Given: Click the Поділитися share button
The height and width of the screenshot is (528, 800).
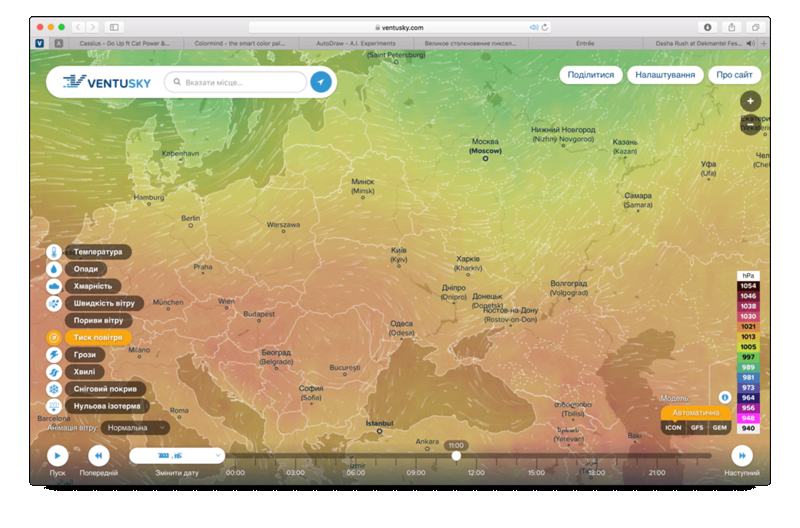Looking at the screenshot, I should [x=591, y=75].
